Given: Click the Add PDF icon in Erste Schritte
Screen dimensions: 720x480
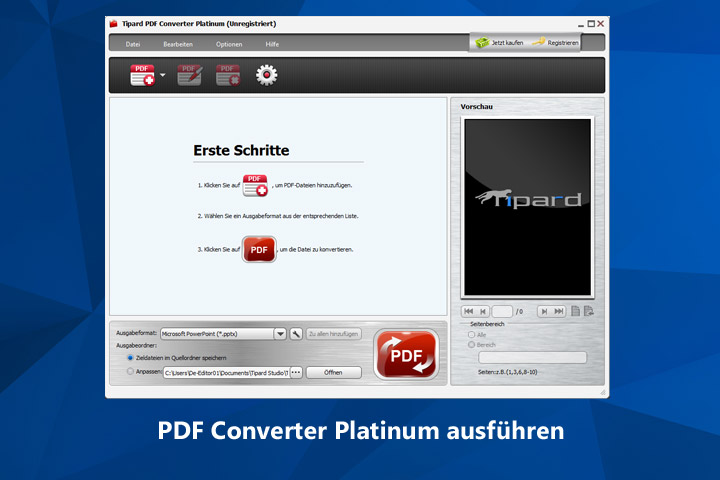Looking at the screenshot, I should 255,186.
